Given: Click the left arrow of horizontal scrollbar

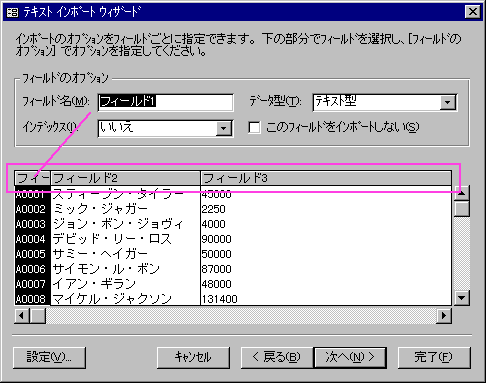Looking at the screenshot, I should pos(22,315).
